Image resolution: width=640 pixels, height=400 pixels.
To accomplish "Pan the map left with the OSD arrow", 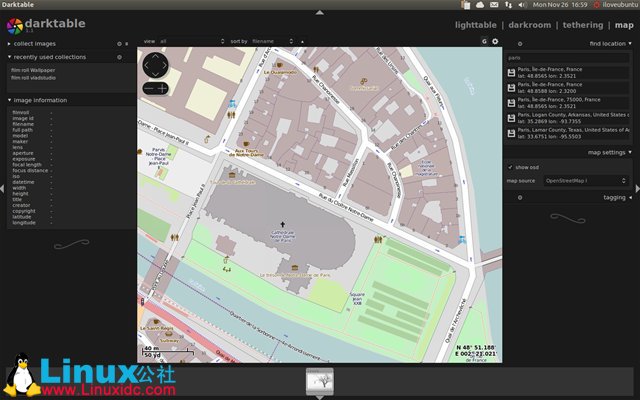I will coord(147,65).
